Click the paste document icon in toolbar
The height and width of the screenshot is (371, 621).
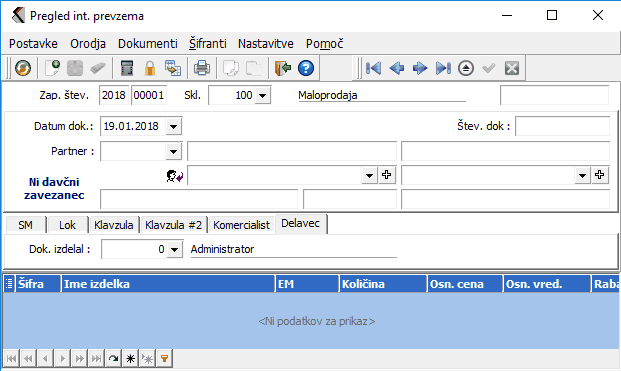253,68
